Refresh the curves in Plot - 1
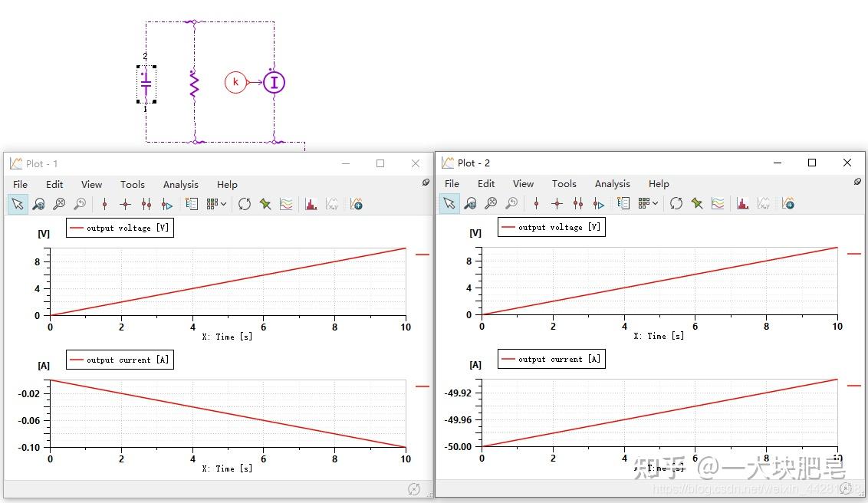Screen dimensions: 868x503 pos(244,204)
